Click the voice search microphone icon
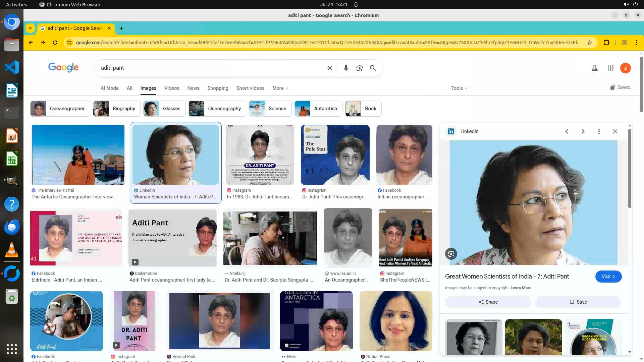 [x=346, y=68]
